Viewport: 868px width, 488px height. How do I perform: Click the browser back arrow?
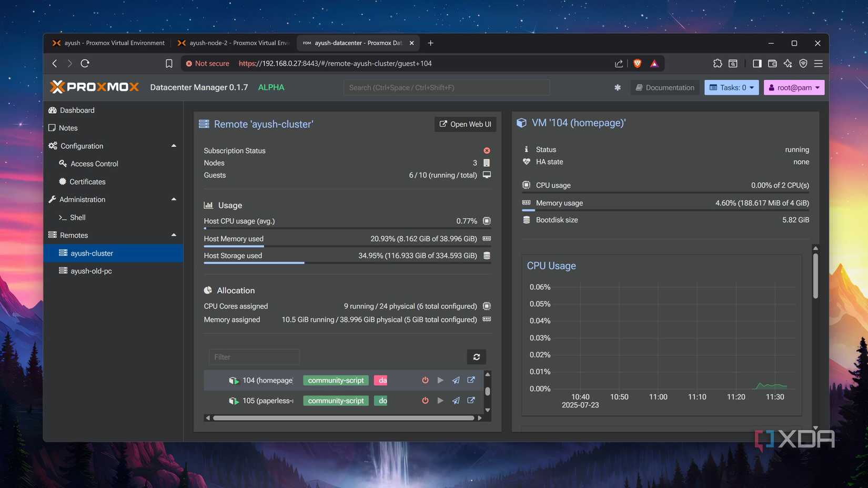point(55,63)
